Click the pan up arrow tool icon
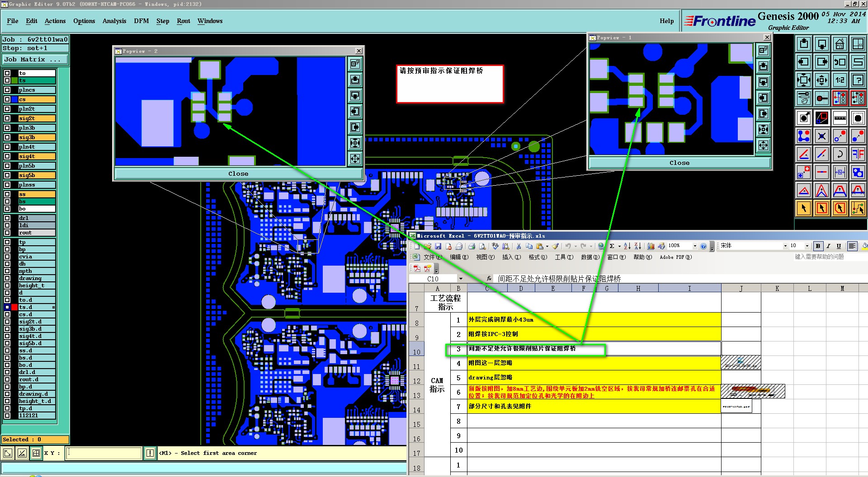The image size is (868, 477). click(804, 44)
